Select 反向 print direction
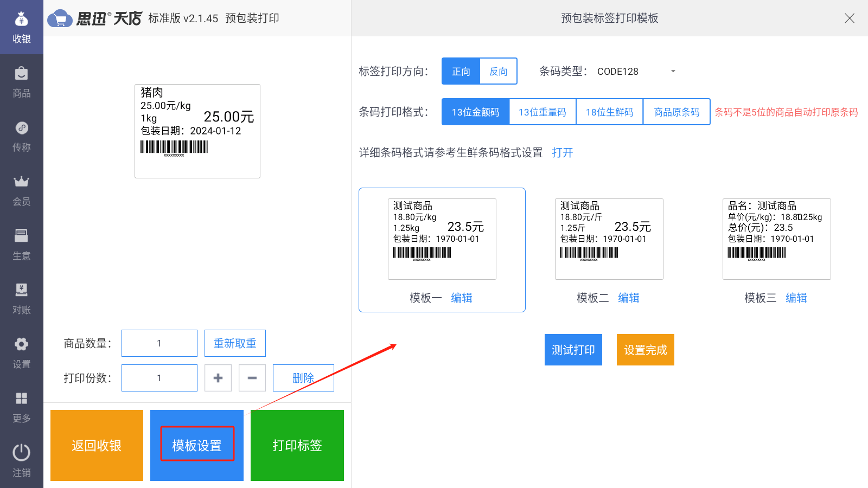The width and height of the screenshot is (868, 488). coord(499,71)
